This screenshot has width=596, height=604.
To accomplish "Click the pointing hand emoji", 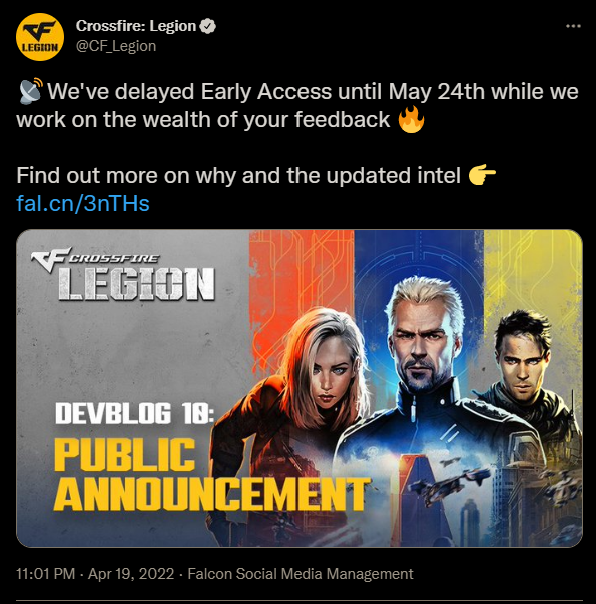I will pos(482,176).
